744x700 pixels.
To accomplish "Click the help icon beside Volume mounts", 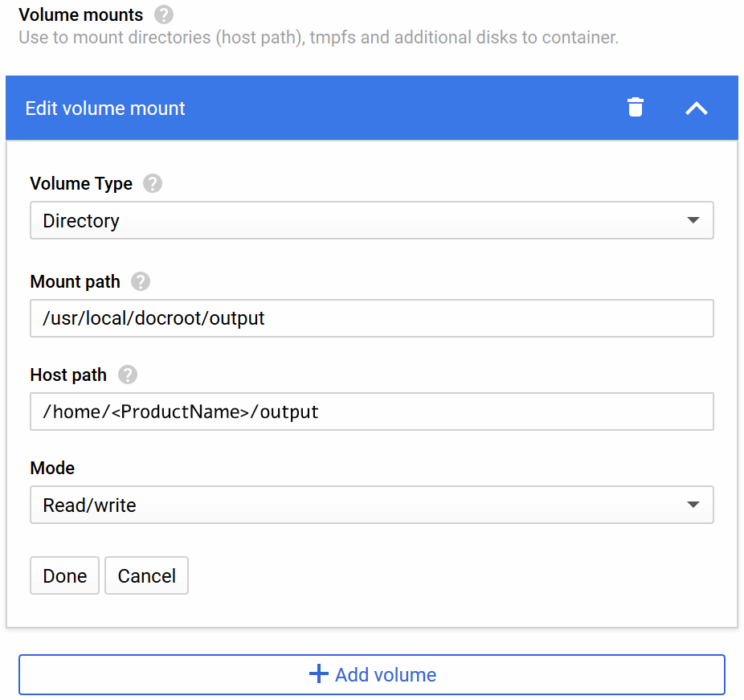I will [164, 14].
